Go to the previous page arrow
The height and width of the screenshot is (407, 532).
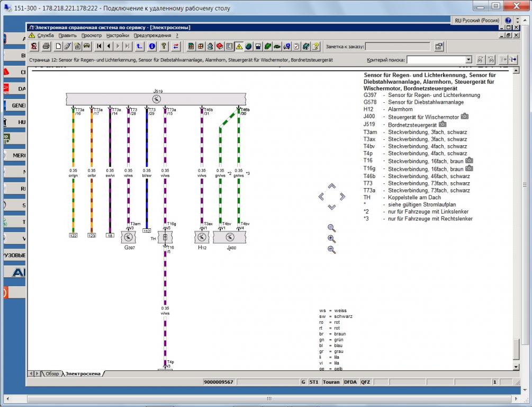coord(109,46)
